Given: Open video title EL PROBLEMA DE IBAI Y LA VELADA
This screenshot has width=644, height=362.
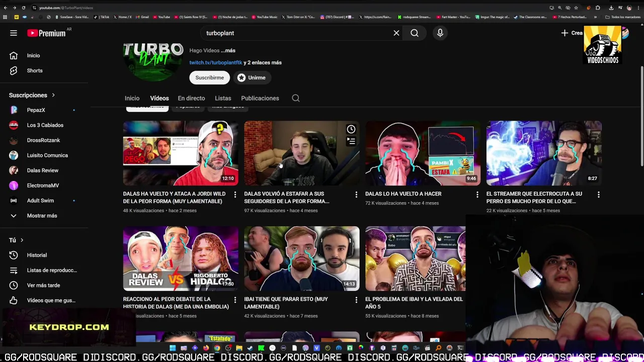Looking at the screenshot, I should click(x=414, y=303).
